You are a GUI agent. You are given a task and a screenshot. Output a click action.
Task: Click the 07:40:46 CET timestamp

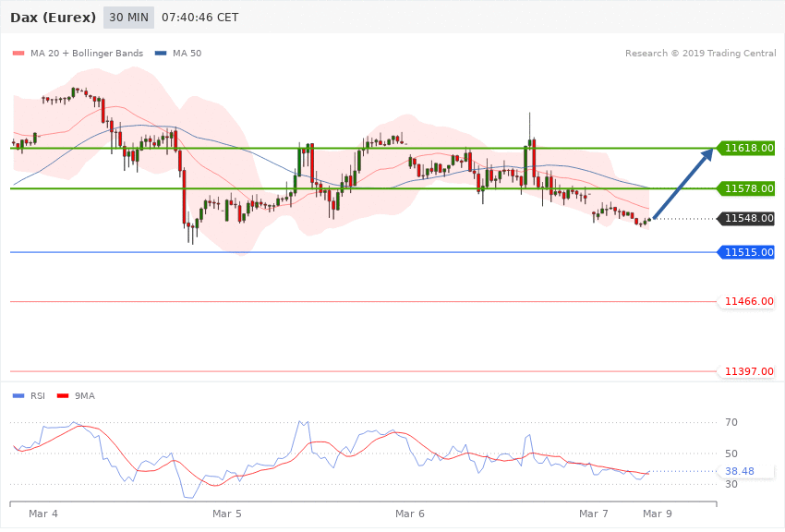tap(199, 18)
